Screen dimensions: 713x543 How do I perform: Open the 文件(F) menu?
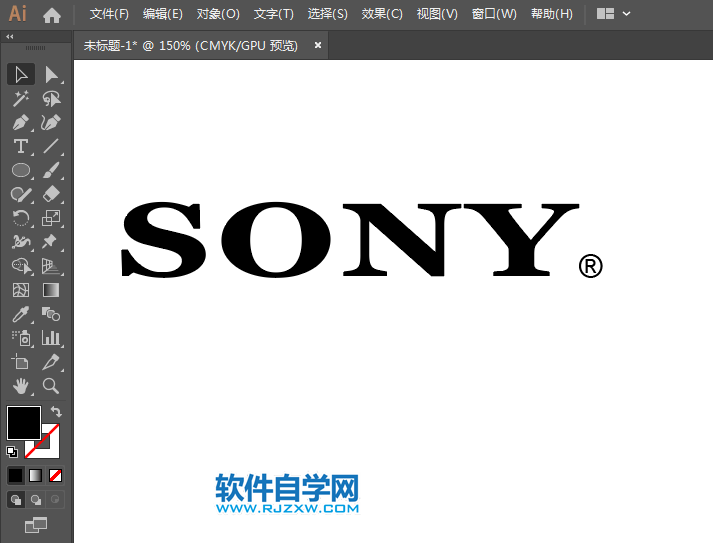tap(109, 14)
